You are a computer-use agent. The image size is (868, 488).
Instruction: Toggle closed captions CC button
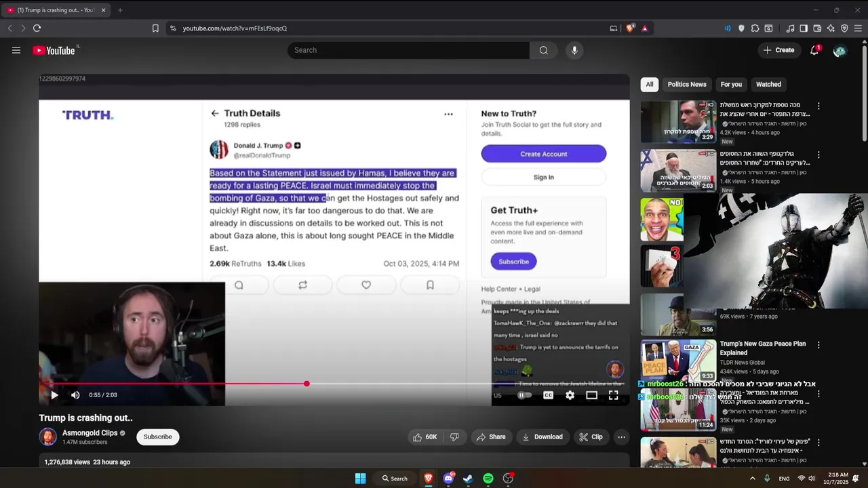(x=548, y=395)
